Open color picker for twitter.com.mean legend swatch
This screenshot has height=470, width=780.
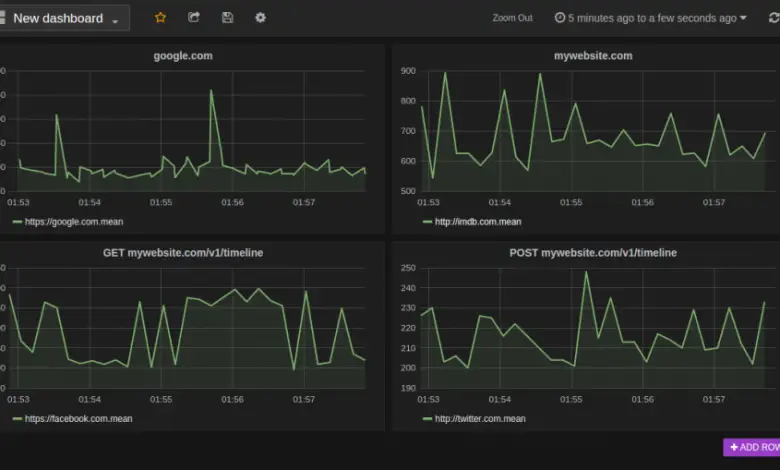coord(427,419)
